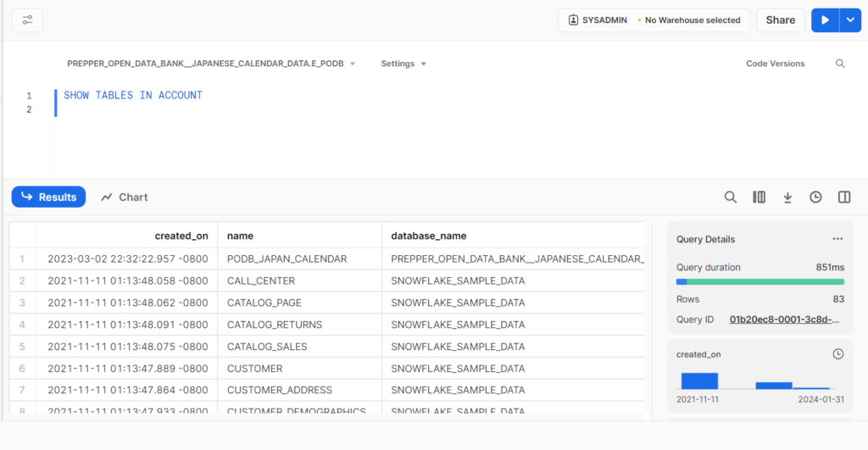Viewport: 868px width, 450px height.
Task: Expand the run options dropdown arrow
Action: [x=850, y=20]
